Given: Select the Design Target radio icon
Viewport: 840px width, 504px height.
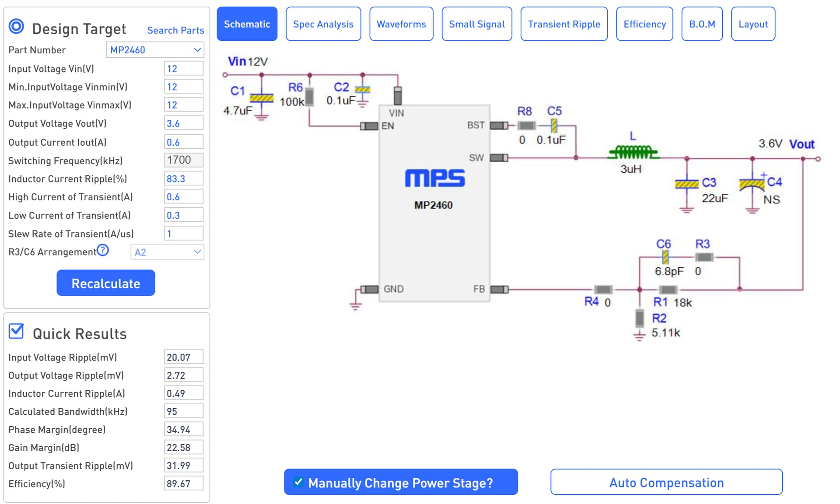Looking at the screenshot, I should 17,27.
